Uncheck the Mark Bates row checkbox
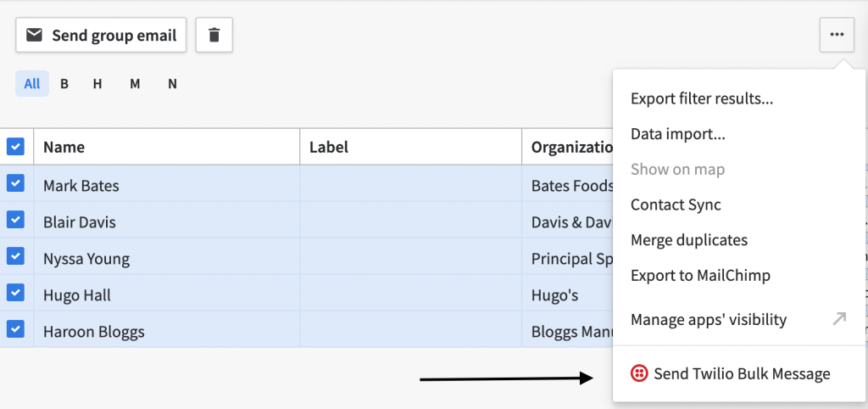 click(15, 183)
